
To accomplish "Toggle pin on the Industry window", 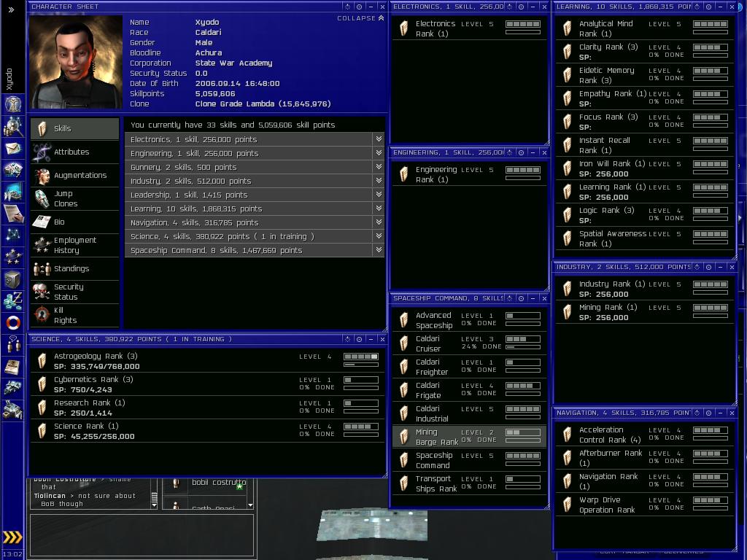I will click(697, 267).
